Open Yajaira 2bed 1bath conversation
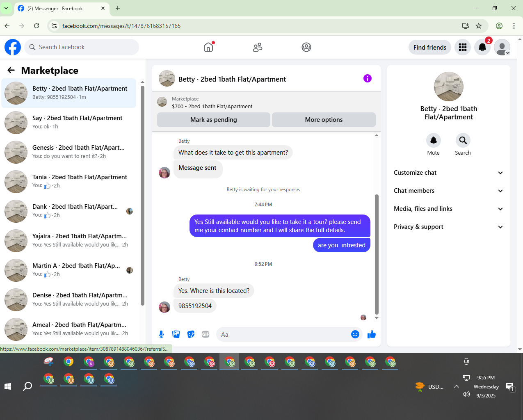 click(x=69, y=241)
